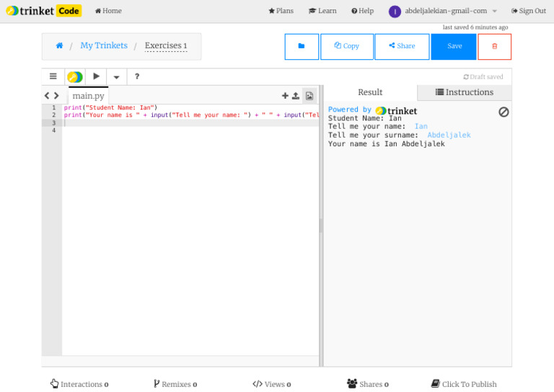Click the Copy button

346,47
